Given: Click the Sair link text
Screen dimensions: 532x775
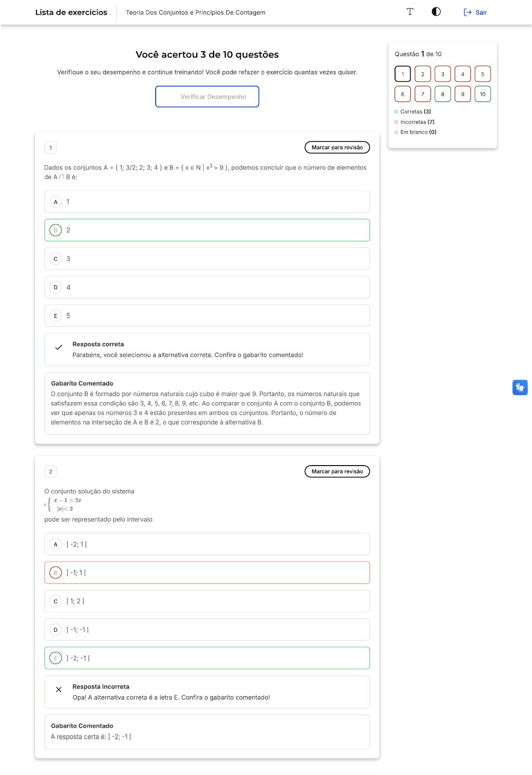Looking at the screenshot, I should 481,12.
